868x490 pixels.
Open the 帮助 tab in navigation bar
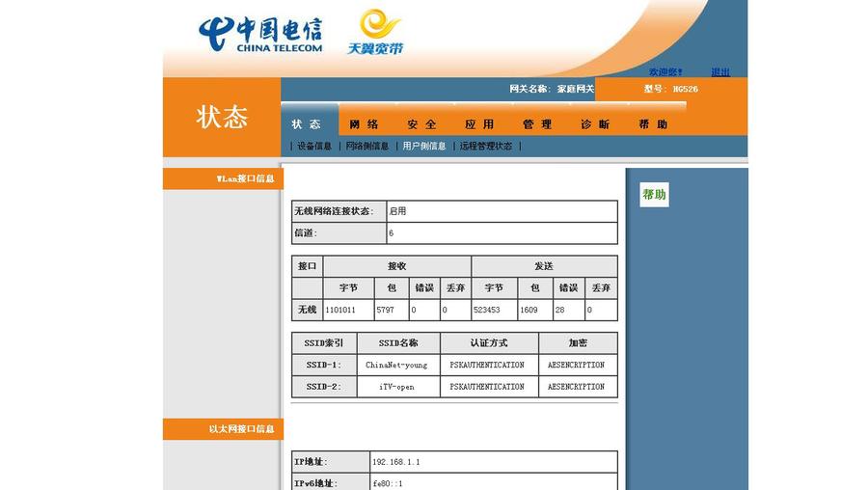click(x=653, y=124)
